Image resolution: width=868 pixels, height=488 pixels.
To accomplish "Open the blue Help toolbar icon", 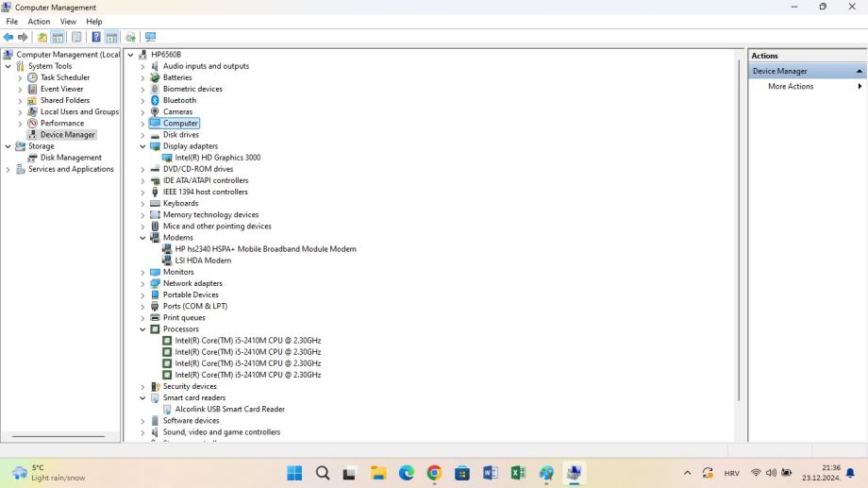I will [x=96, y=37].
